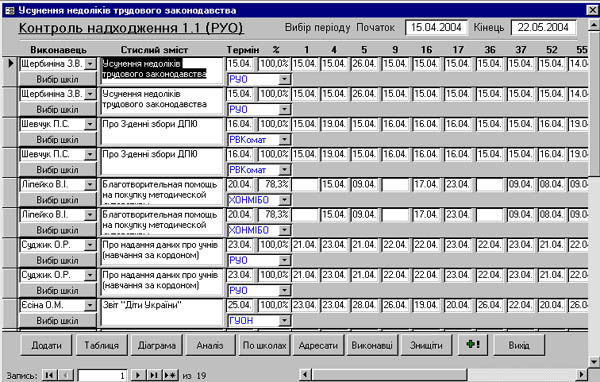This screenshot has height=382, width=600.
Task: Click the Вихід button
Action: [519, 345]
